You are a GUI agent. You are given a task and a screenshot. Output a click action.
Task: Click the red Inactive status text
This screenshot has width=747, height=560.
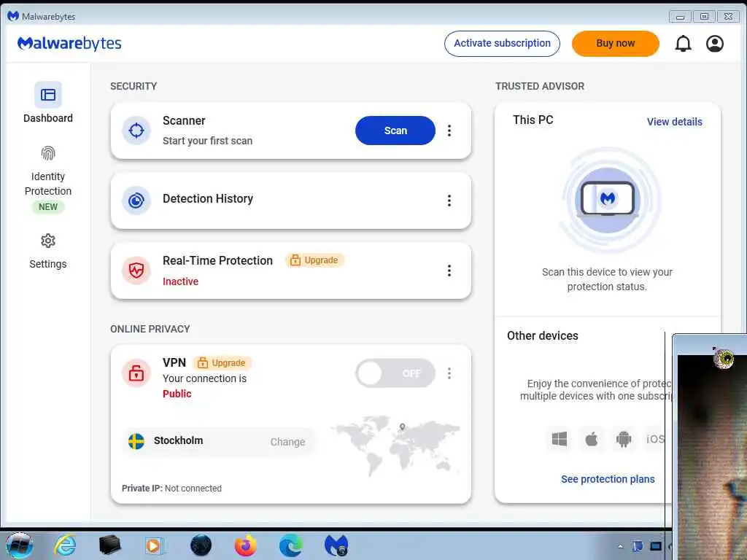pos(181,281)
